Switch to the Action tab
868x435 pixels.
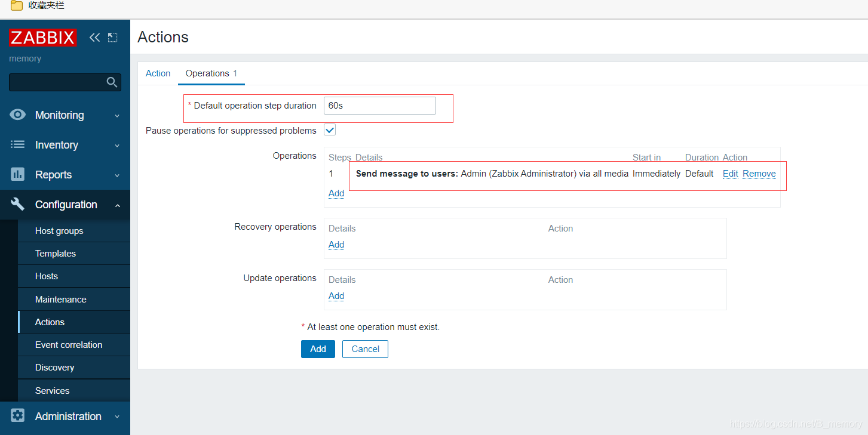pyautogui.click(x=158, y=73)
